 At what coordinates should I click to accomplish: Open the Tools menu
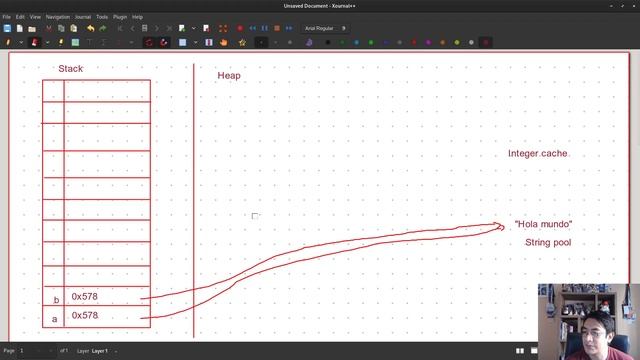pyautogui.click(x=102, y=17)
